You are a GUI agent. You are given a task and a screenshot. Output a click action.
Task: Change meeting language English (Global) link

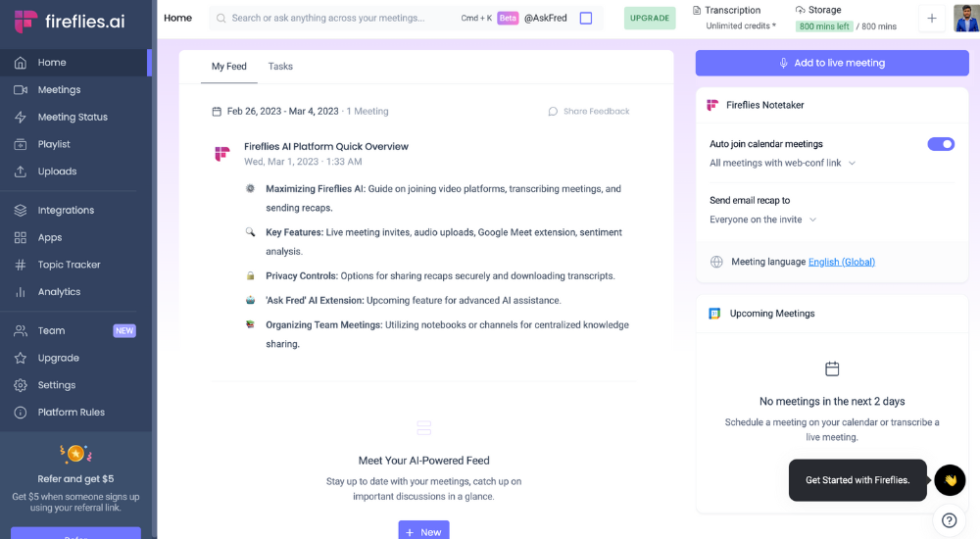click(x=841, y=262)
